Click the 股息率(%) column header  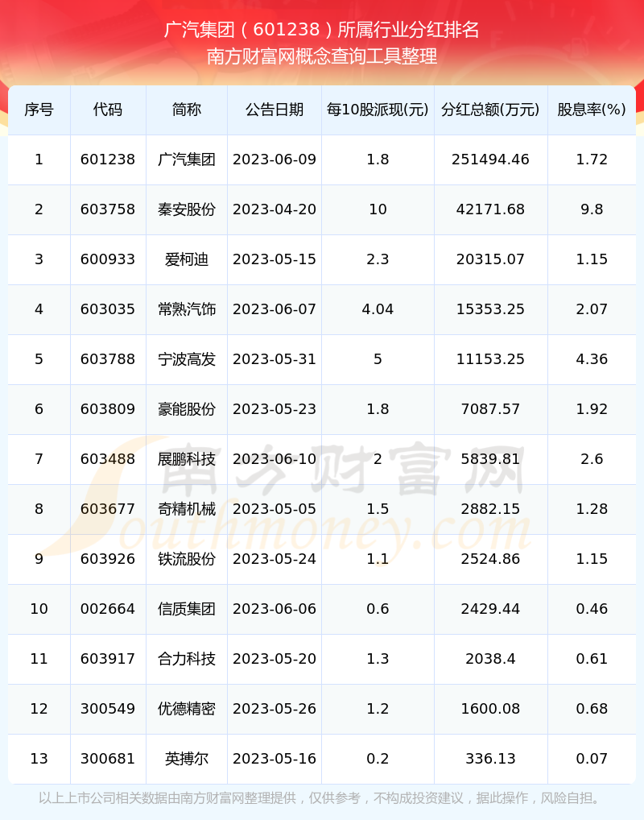click(x=592, y=110)
